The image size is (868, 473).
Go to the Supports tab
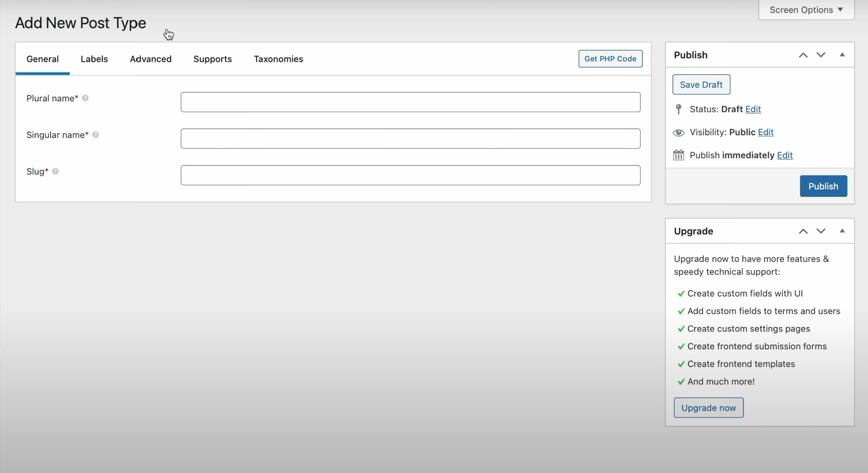(x=213, y=59)
